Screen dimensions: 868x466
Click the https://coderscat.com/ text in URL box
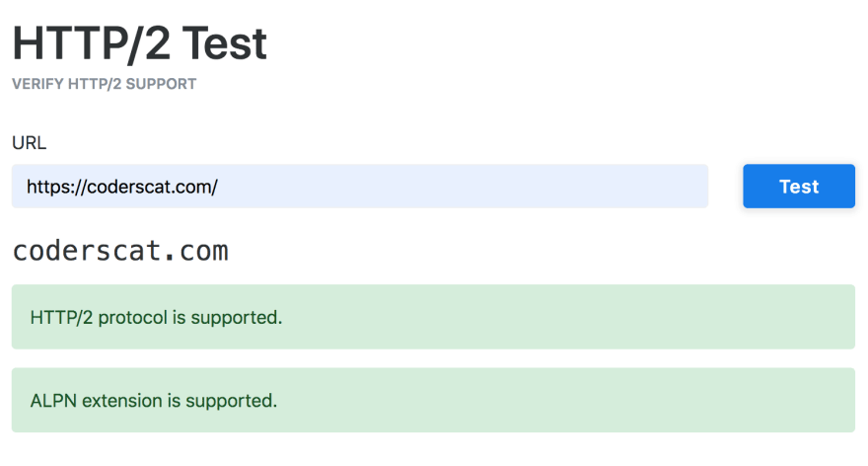(122, 187)
